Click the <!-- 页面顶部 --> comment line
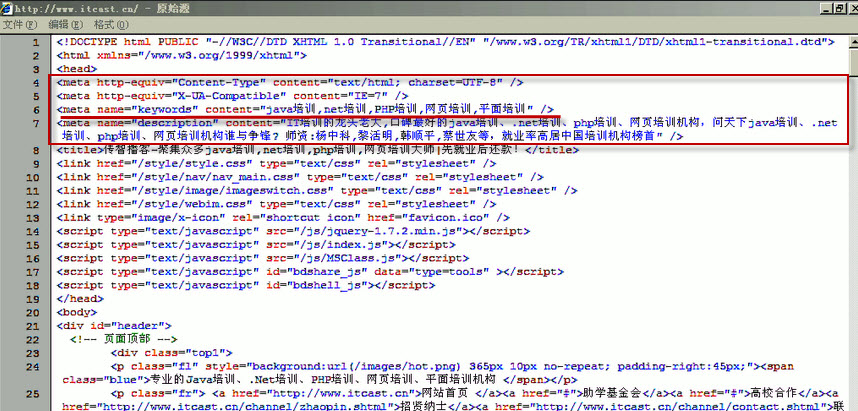Screen dimensions: 858x411 [x=124, y=339]
